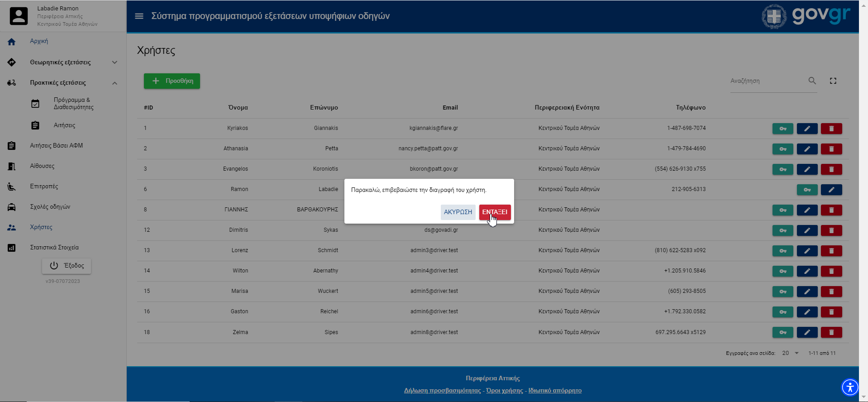Click the search magnifier icon
Image resolution: width=868 pixels, height=402 pixels.
tap(812, 81)
